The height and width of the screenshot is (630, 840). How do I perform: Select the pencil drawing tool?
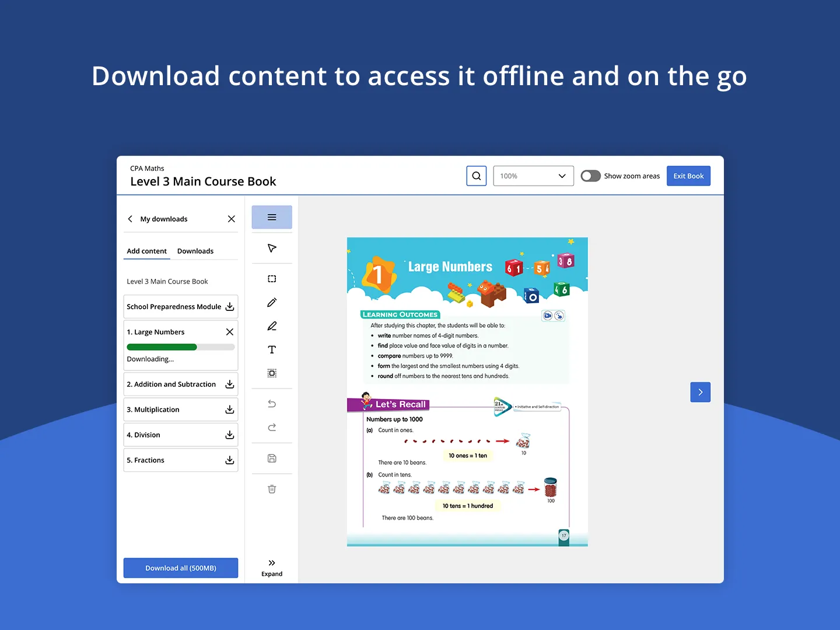272,303
